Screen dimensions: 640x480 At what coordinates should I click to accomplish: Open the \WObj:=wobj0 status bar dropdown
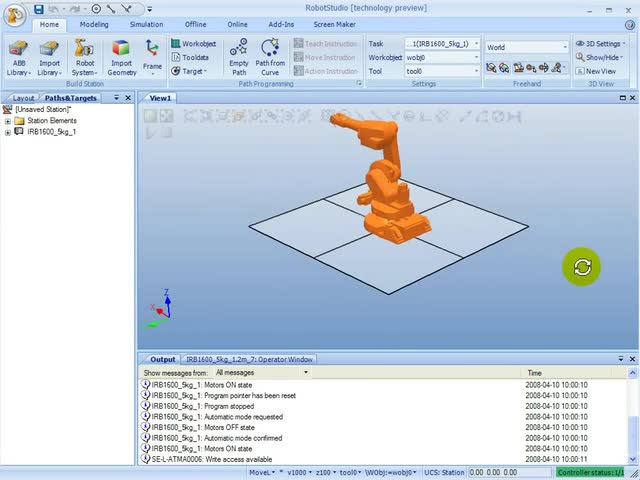pos(391,472)
